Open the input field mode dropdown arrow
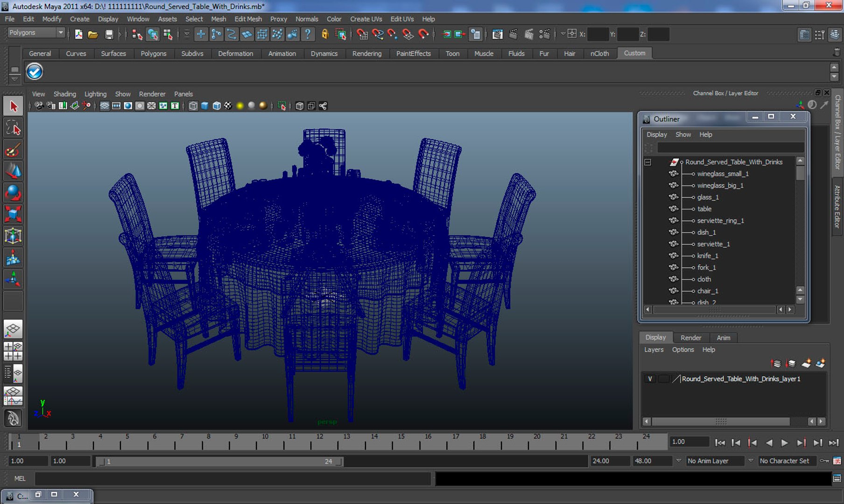The height and width of the screenshot is (504, 844). tap(563, 34)
